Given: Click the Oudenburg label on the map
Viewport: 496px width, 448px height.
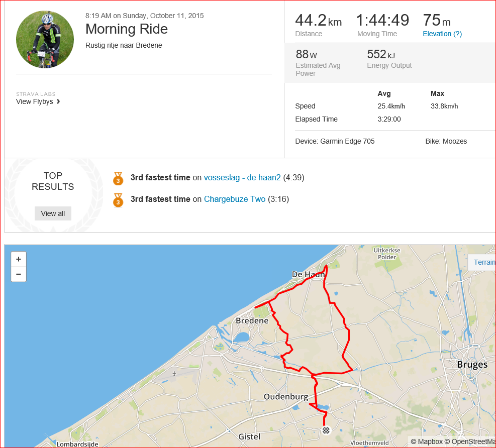Looking at the screenshot, I should click(286, 396).
